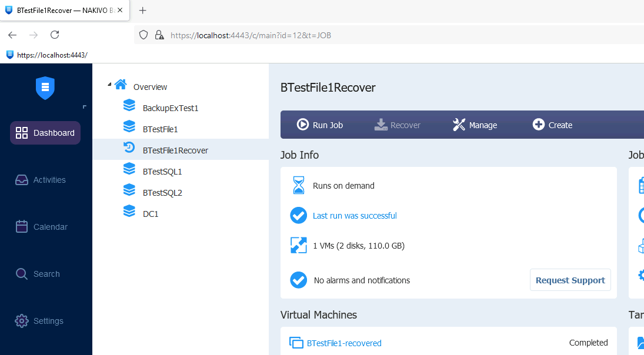The image size is (644, 355).
Task: Click the browser Forward button
Action: pyautogui.click(x=34, y=35)
